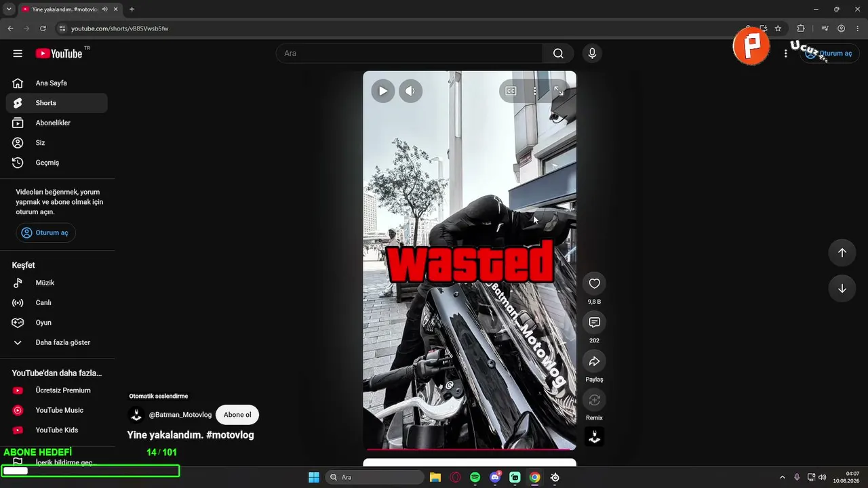868x488 pixels.
Task: Like the Short with the heart button
Action: (594, 283)
